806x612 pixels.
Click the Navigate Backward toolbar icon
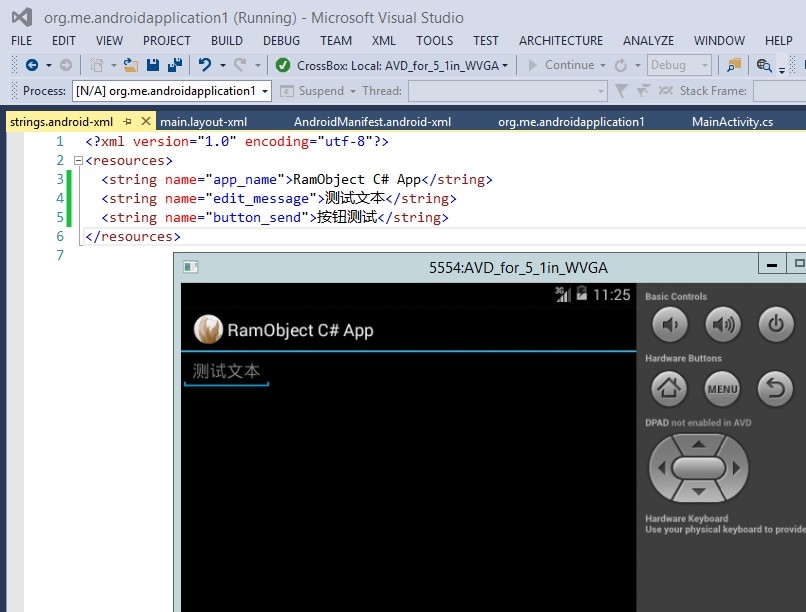click(30, 64)
